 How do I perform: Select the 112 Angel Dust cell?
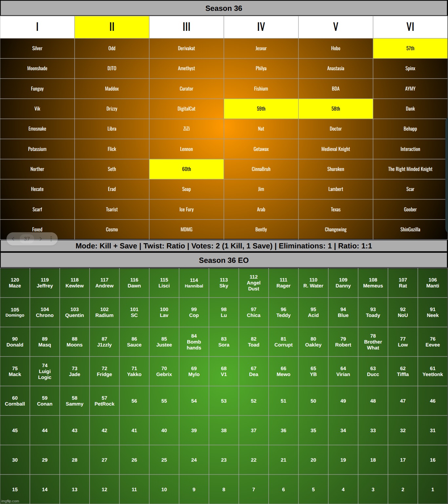254,283
